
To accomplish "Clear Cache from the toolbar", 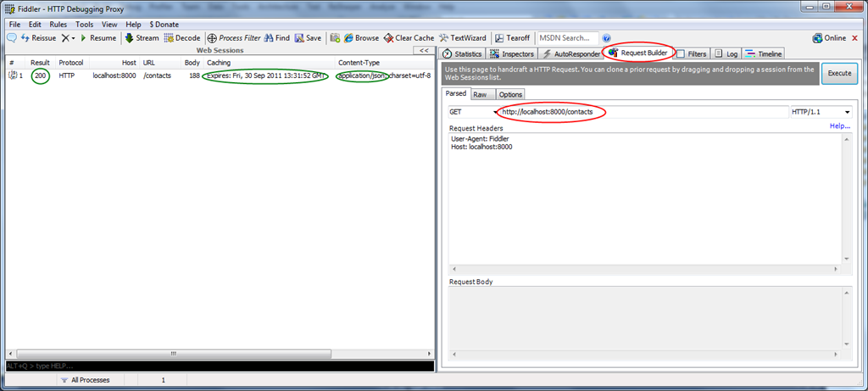I will (409, 38).
